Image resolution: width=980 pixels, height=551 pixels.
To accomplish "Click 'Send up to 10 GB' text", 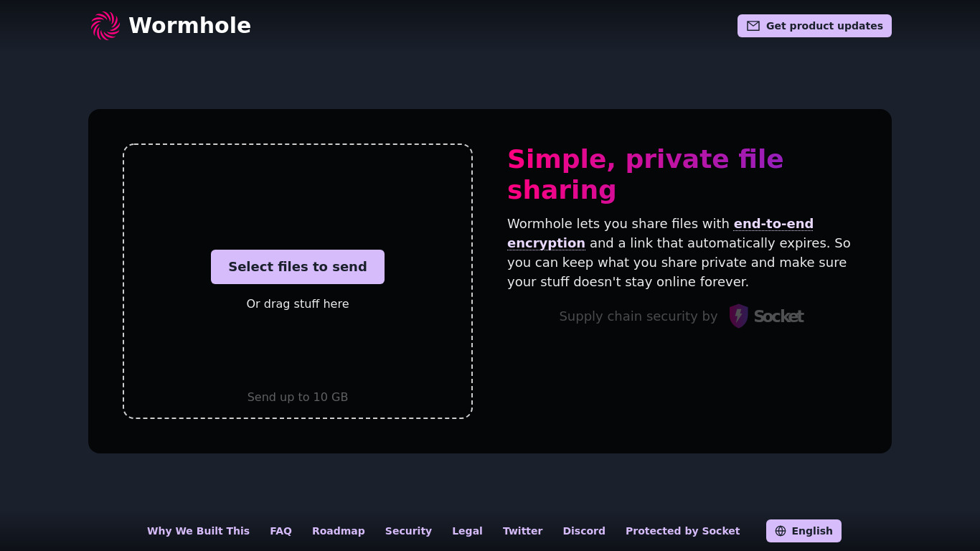I will pyautogui.click(x=298, y=397).
